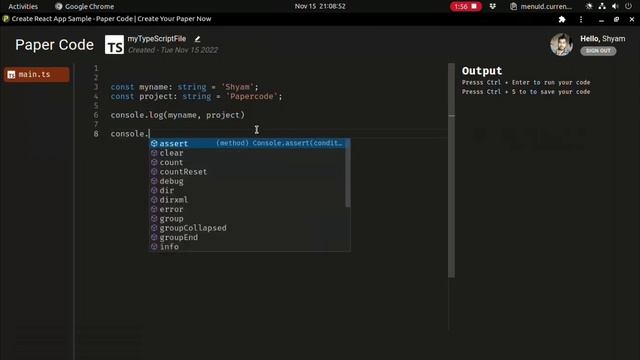Viewport: 640px width, 360px height.
Task: Stop the screen recording 1:56 indicator
Action: 466,6
